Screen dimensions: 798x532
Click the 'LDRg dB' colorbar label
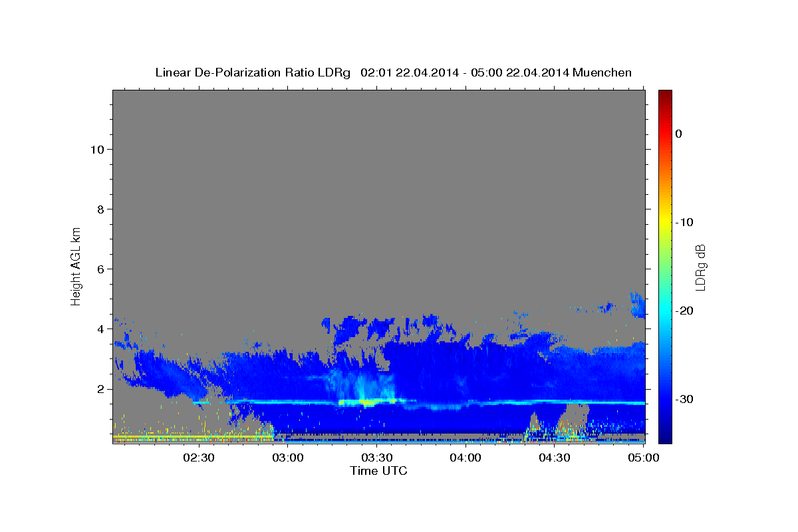pos(700,267)
